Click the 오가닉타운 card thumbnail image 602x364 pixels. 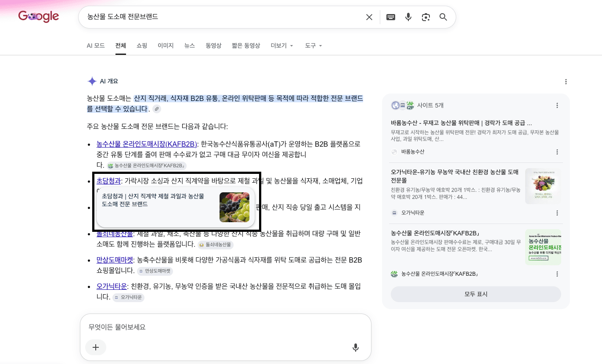coord(543,186)
